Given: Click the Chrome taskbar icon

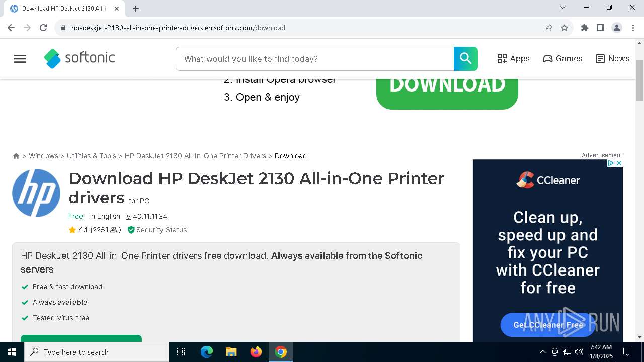Looking at the screenshot, I should (x=281, y=352).
